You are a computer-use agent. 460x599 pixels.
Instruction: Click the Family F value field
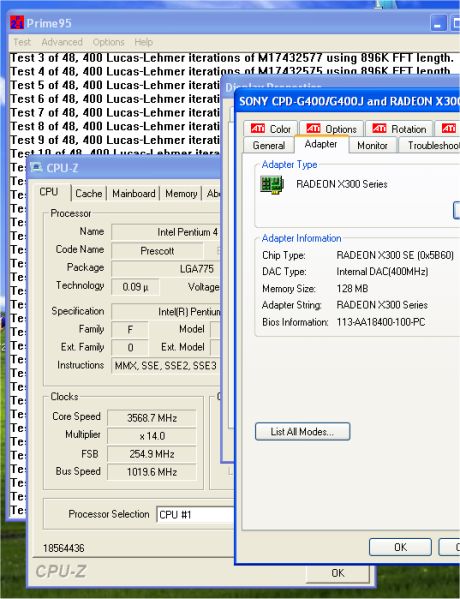click(130, 330)
